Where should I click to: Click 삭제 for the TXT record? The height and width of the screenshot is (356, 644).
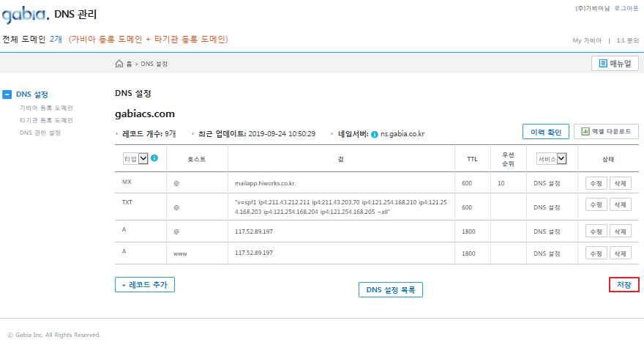click(x=620, y=204)
